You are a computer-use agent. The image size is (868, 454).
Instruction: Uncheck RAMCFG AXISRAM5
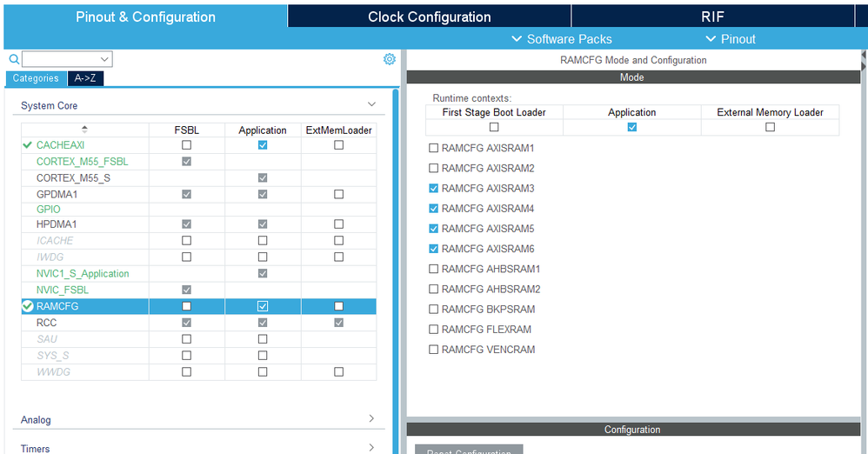coord(433,228)
